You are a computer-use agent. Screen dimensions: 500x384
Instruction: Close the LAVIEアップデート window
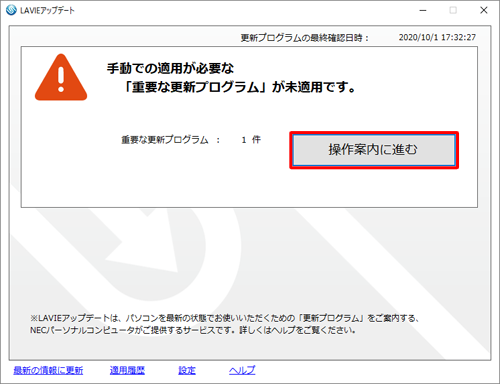click(484, 10)
